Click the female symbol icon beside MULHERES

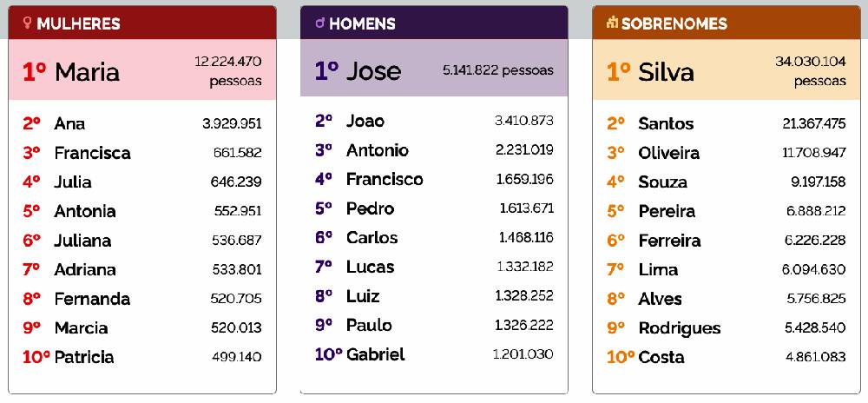[28, 23]
